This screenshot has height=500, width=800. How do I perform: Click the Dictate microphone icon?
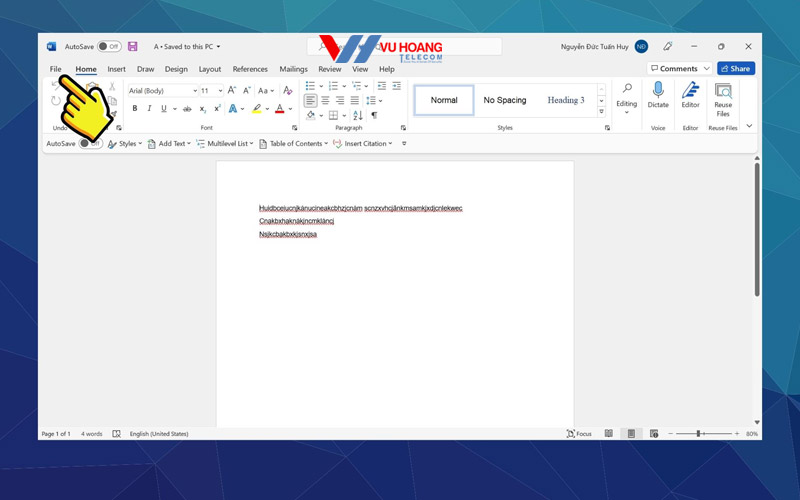point(658,91)
